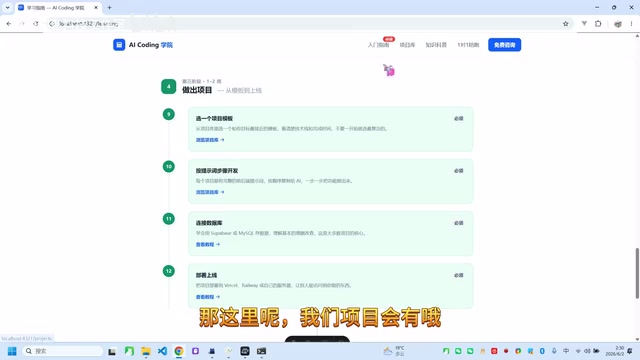Click the browser forward arrow
640x360 pixels.
[22, 24]
